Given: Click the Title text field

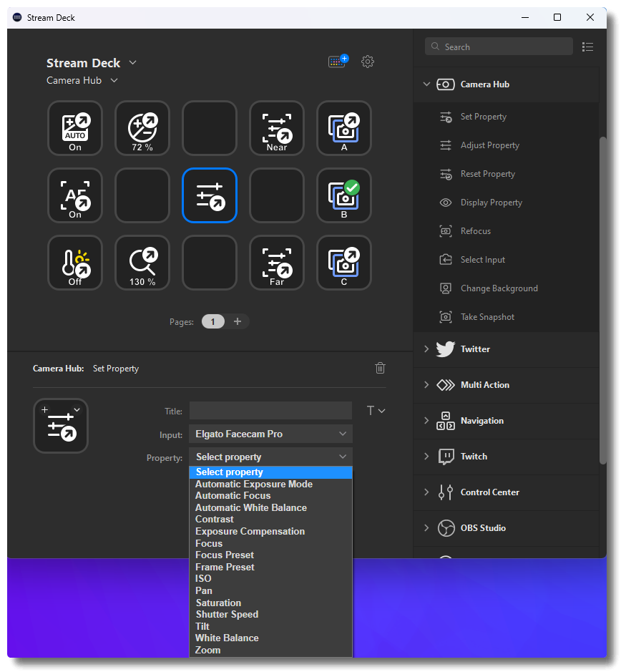Looking at the screenshot, I should pos(270,411).
